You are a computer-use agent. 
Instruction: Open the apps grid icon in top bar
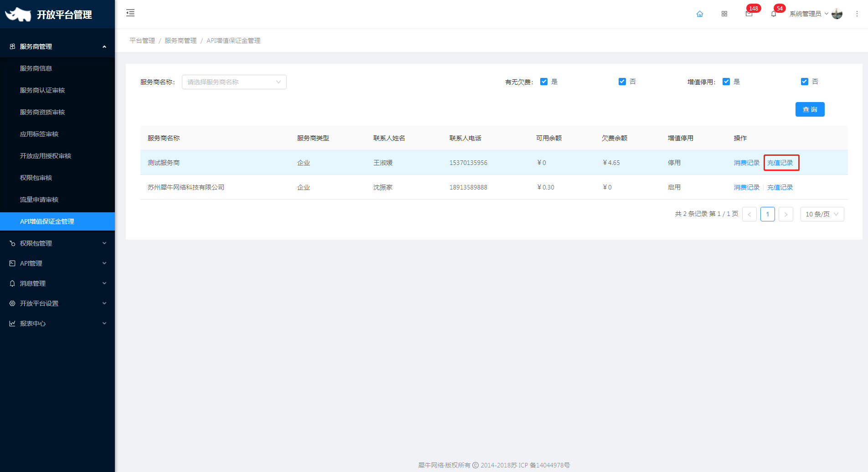724,14
